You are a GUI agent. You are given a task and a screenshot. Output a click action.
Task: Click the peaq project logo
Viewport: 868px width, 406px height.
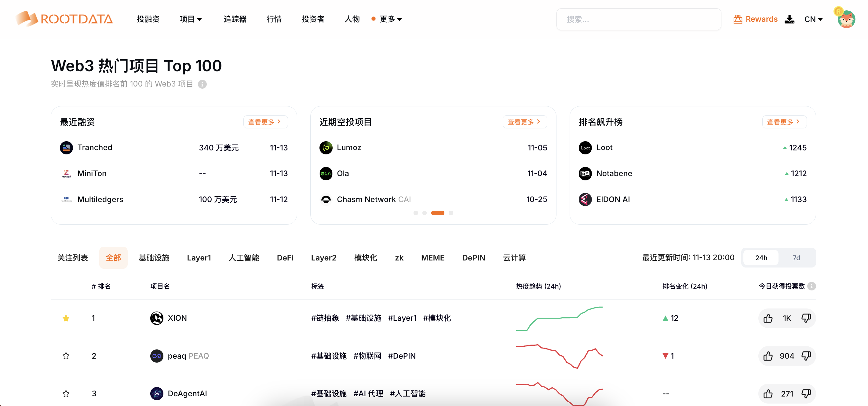click(x=157, y=356)
